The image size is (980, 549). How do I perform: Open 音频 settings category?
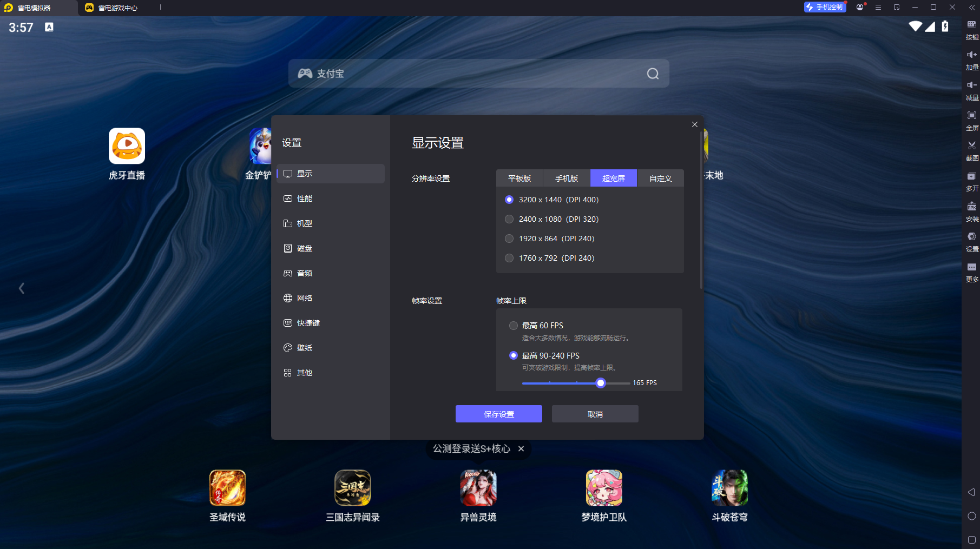[x=331, y=273]
